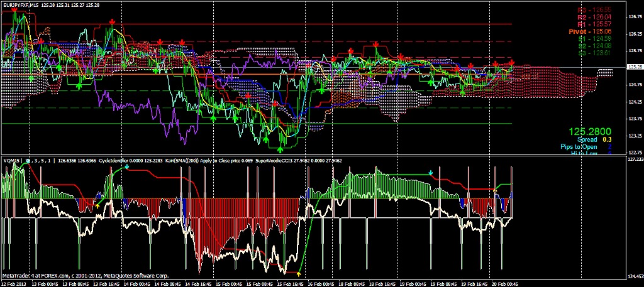Viewport: 644px width, 287px height.
Task: Click the lowest green up arrow on main chart
Action: (x=280, y=149)
